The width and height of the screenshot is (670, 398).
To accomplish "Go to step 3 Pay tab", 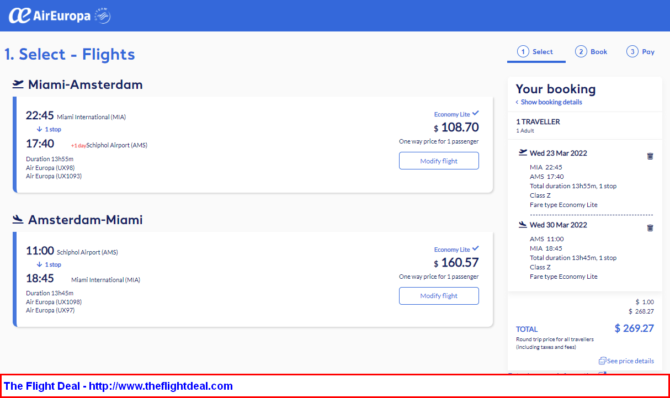I will 641,52.
